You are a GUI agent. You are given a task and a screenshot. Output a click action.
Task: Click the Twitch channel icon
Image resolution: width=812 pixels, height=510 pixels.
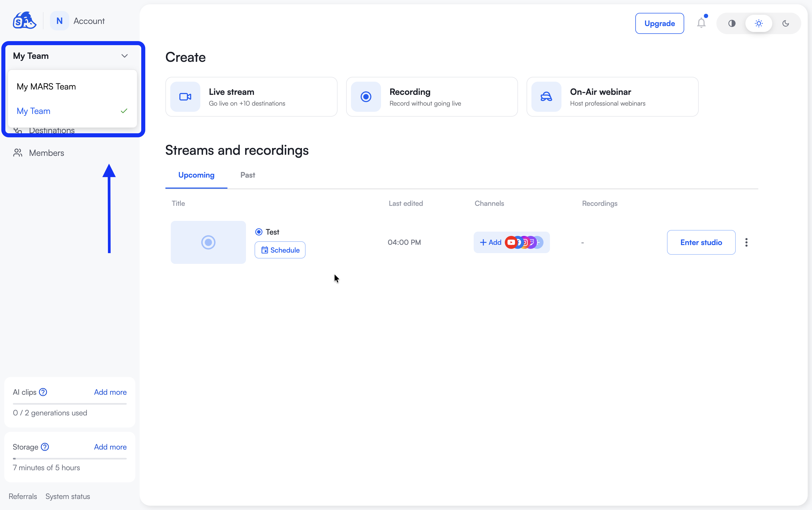pyautogui.click(x=532, y=242)
